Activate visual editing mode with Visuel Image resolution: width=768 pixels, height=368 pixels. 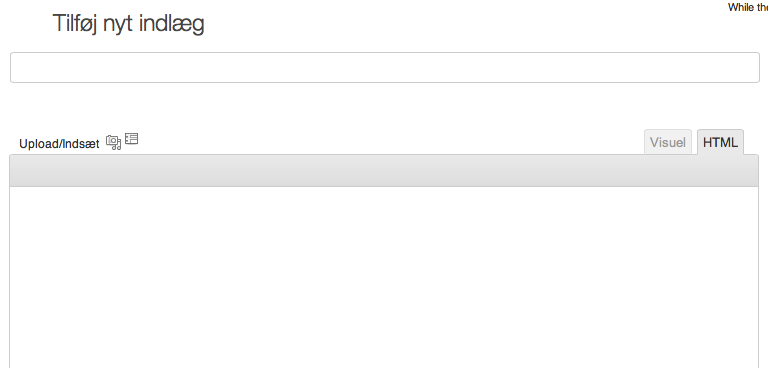point(668,142)
